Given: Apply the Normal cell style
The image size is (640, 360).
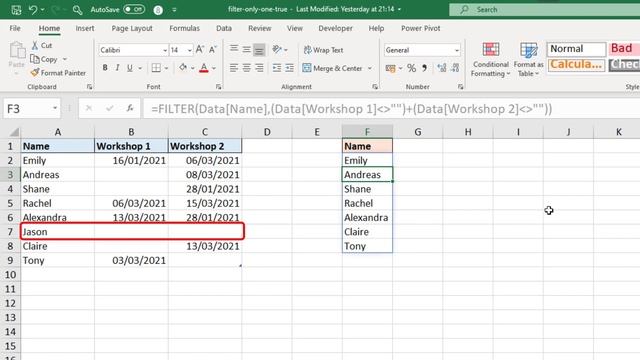Looking at the screenshot, I should (576, 49).
